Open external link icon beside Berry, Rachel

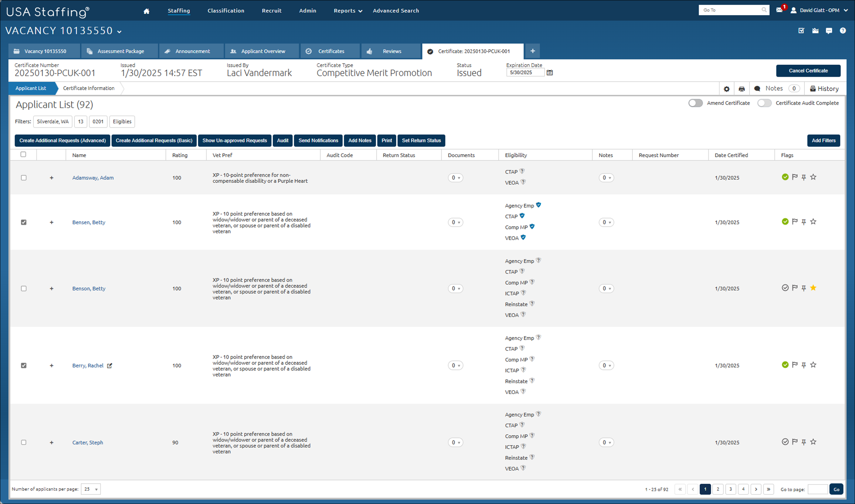click(x=109, y=366)
